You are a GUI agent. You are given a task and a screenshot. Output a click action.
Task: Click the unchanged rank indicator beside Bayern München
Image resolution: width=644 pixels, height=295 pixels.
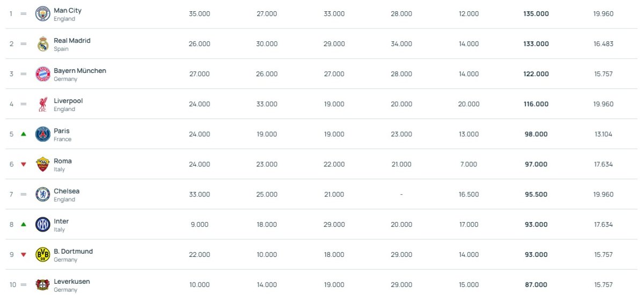pyautogui.click(x=24, y=74)
